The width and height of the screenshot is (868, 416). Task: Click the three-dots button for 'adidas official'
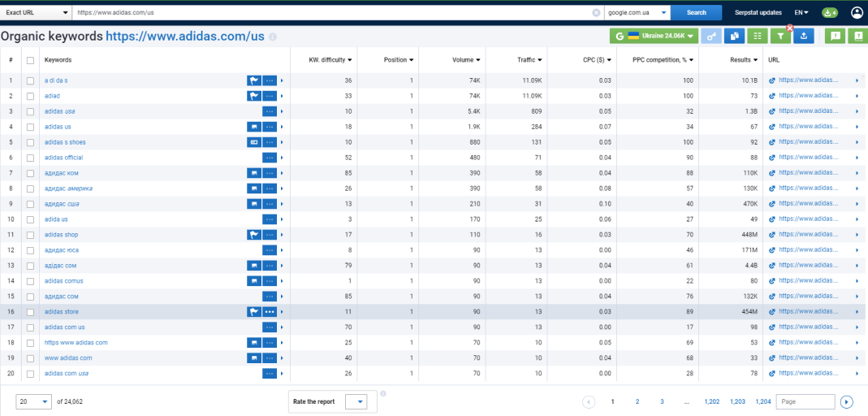(x=270, y=158)
